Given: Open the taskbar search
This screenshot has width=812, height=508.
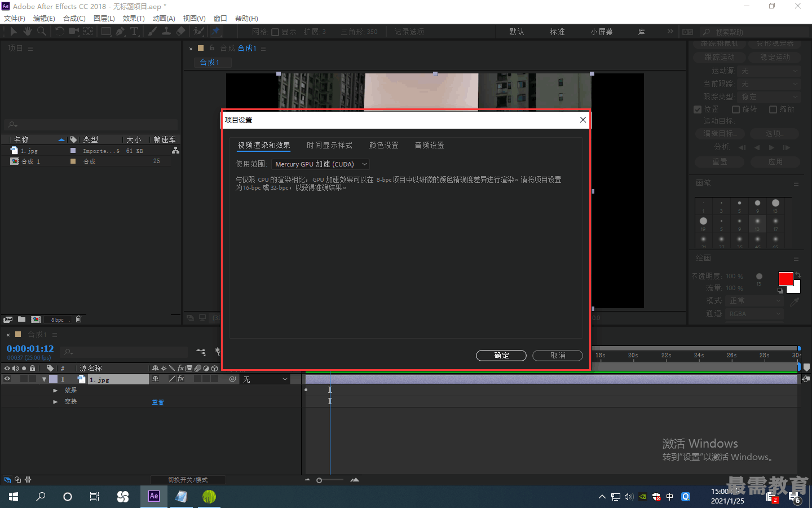Looking at the screenshot, I should (41, 497).
